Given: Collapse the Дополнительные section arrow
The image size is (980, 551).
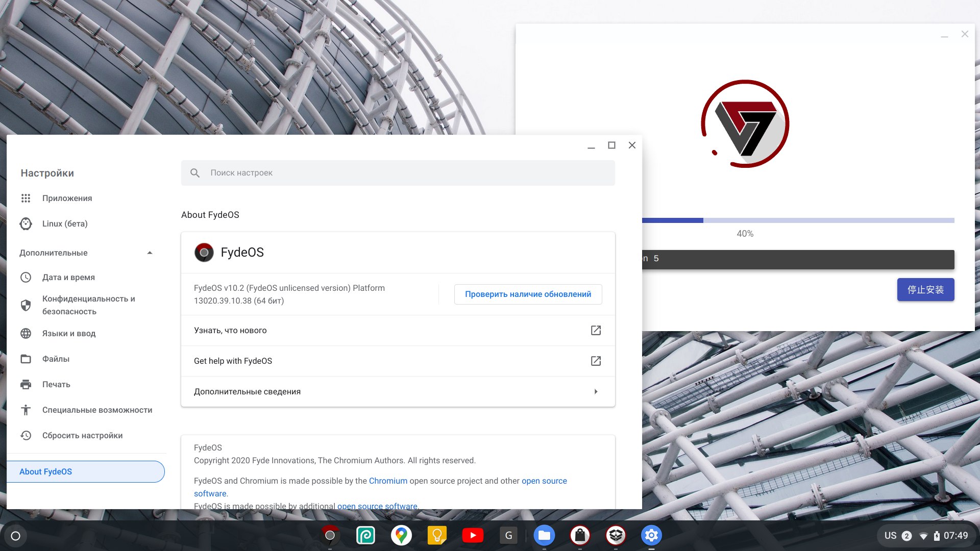Looking at the screenshot, I should click(150, 253).
